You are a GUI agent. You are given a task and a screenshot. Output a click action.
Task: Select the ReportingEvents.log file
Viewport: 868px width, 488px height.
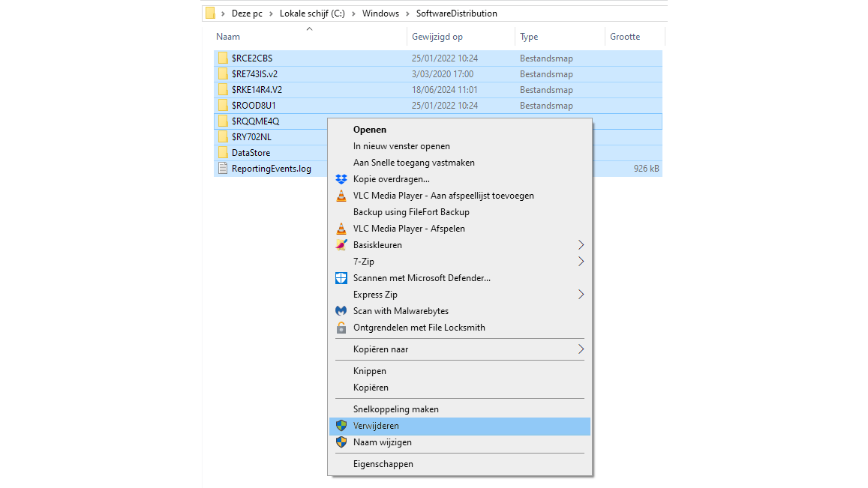click(x=271, y=169)
